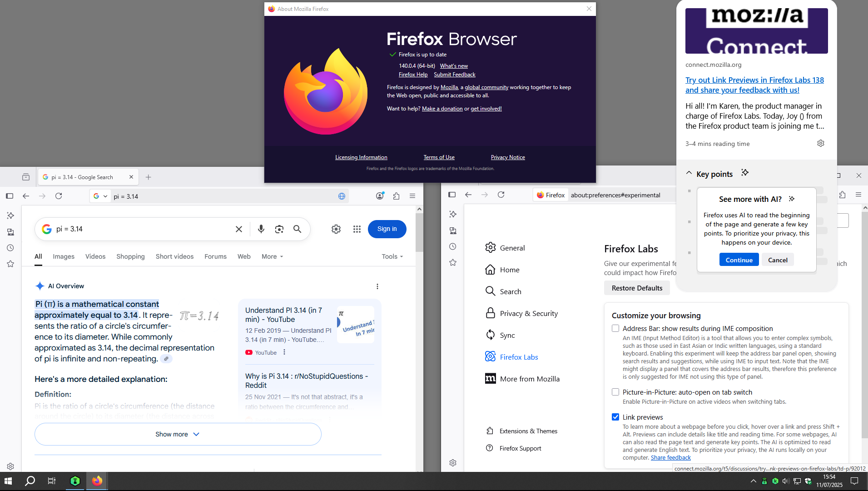This screenshot has height=491, width=868.
Task: Click the Google Search page vertical scrollbar
Action: (x=419, y=232)
